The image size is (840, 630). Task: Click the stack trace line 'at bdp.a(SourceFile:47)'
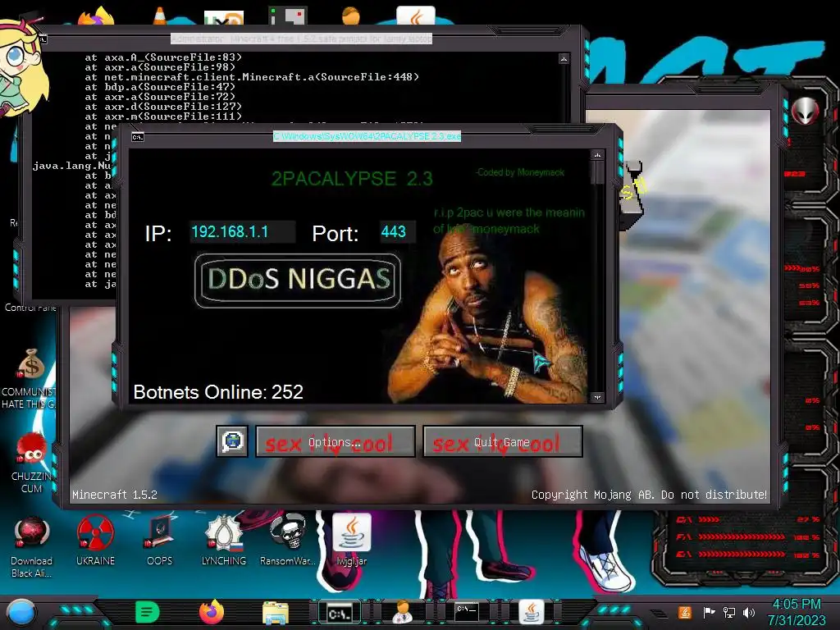[160, 87]
